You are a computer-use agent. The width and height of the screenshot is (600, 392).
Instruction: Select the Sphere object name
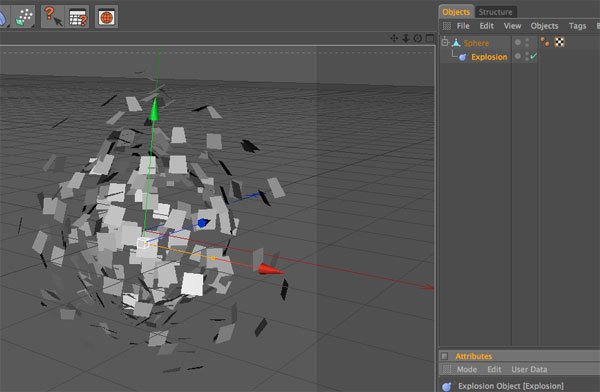coord(476,43)
